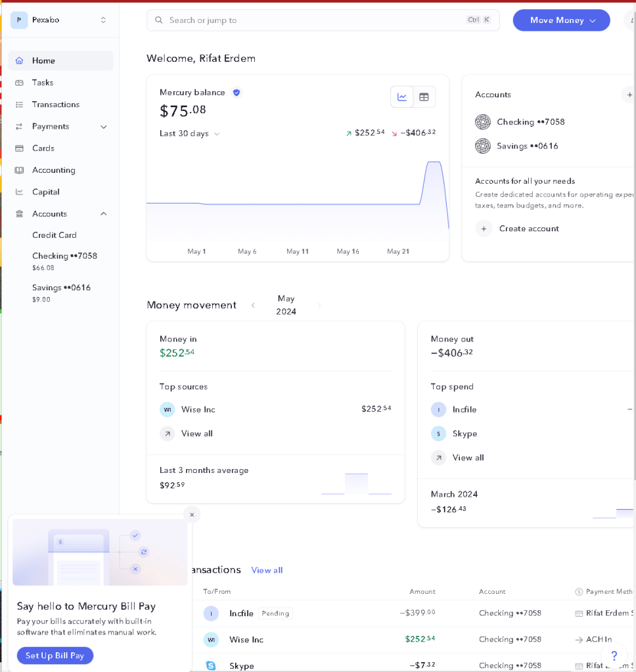Open Savings ••0616 in the sidebar
Viewport: 636px width, 672px height.
61,293
